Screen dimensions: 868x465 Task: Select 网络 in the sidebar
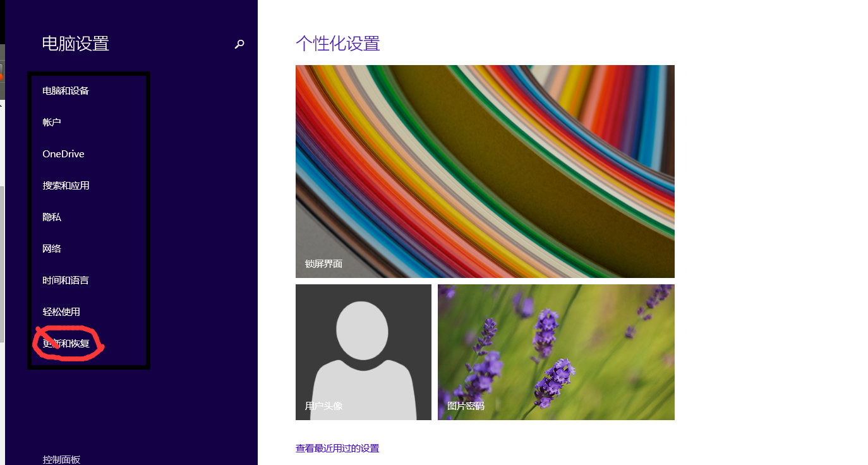(52, 249)
